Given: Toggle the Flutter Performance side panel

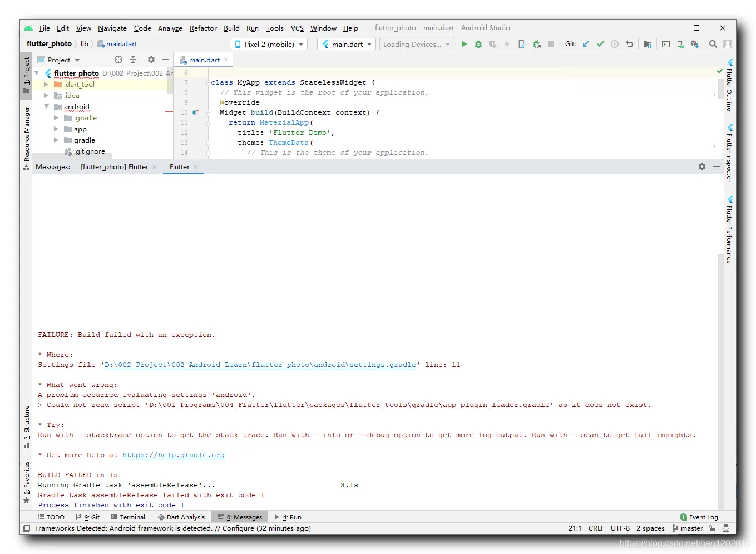Looking at the screenshot, I should tap(729, 229).
